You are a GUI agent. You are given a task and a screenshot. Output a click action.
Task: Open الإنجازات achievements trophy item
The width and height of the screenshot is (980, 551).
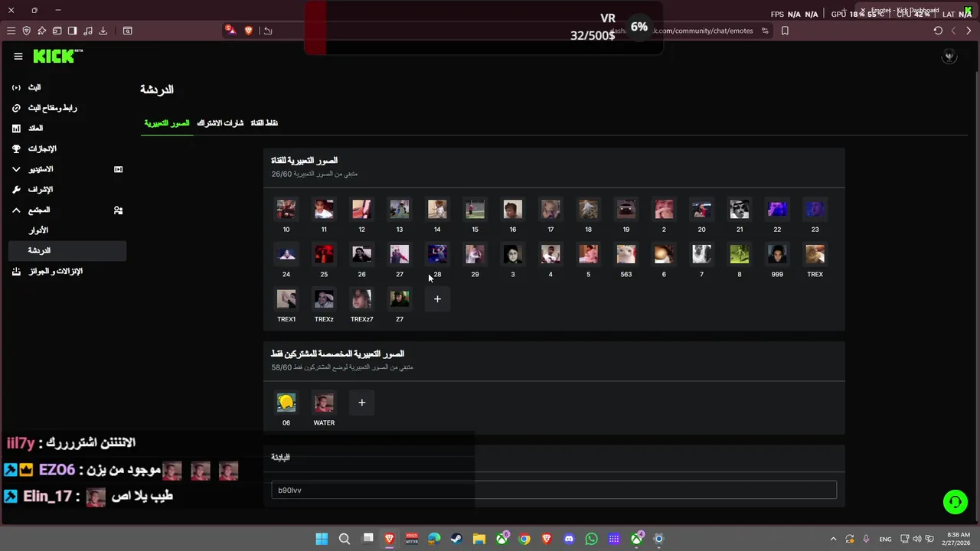(x=67, y=148)
